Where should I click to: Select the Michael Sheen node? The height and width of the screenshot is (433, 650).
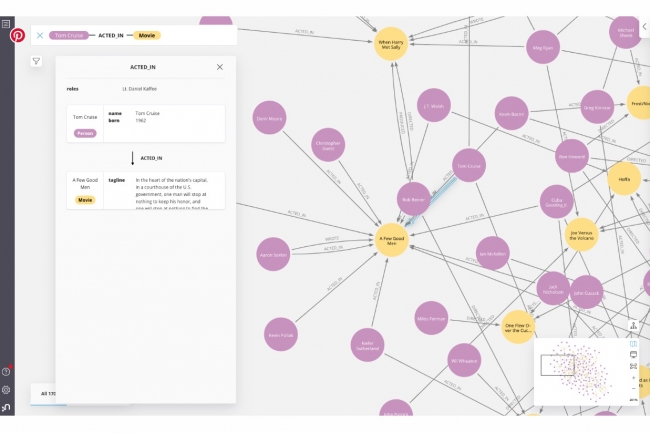pos(626,32)
